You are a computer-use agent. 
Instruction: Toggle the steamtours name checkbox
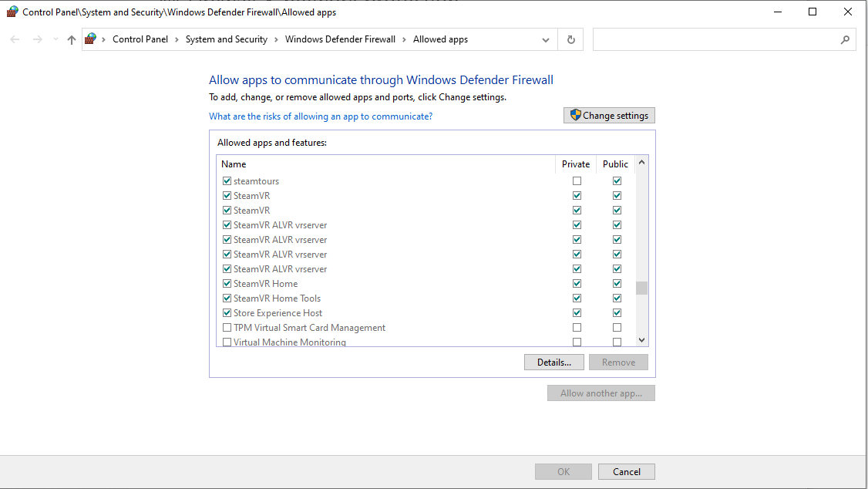coord(227,181)
